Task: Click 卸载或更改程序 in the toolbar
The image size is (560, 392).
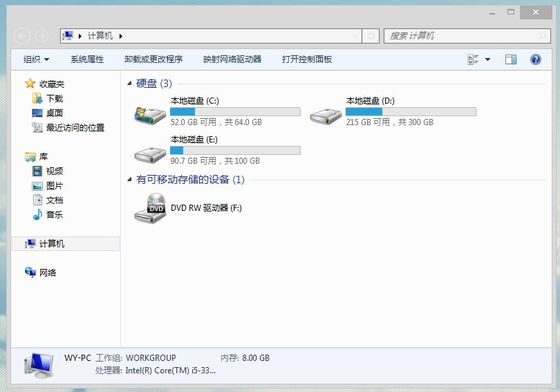Action: (x=153, y=59)
